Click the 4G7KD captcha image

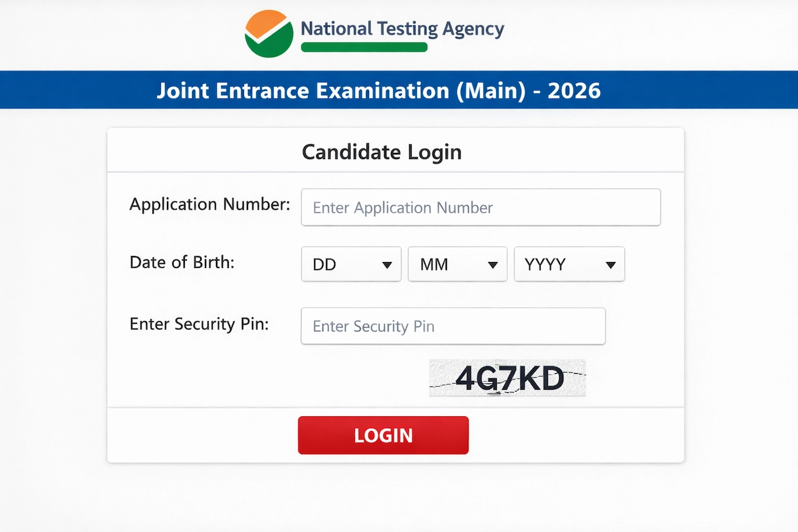(507, 378)
